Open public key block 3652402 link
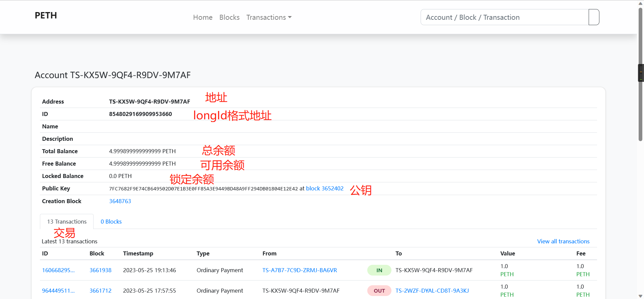 click(324, 188)
